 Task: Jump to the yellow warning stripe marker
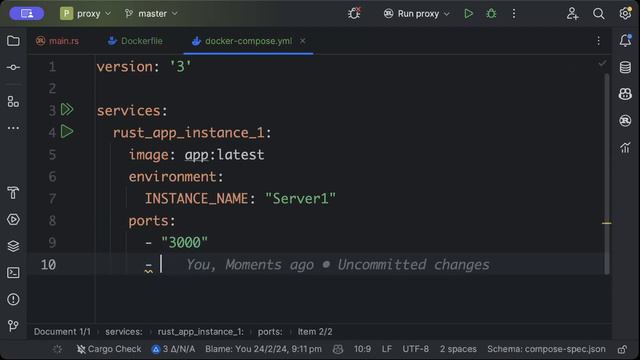[607, 223]
